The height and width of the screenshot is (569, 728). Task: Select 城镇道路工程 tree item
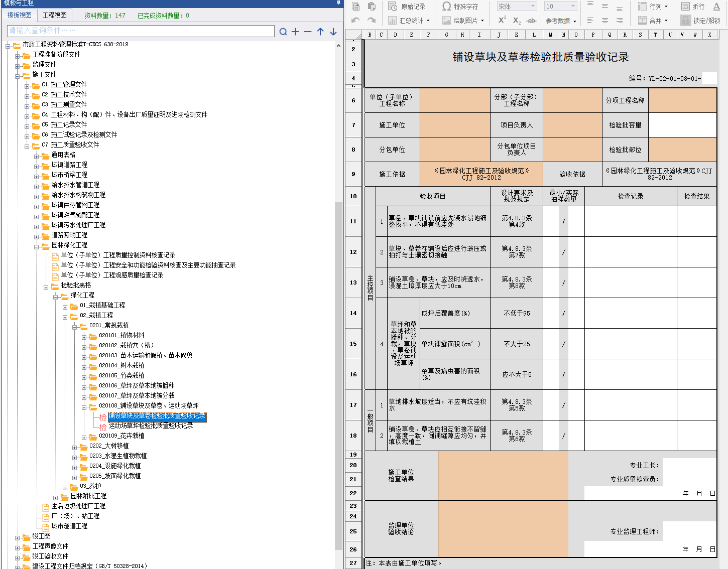click(x=69, y=165)
